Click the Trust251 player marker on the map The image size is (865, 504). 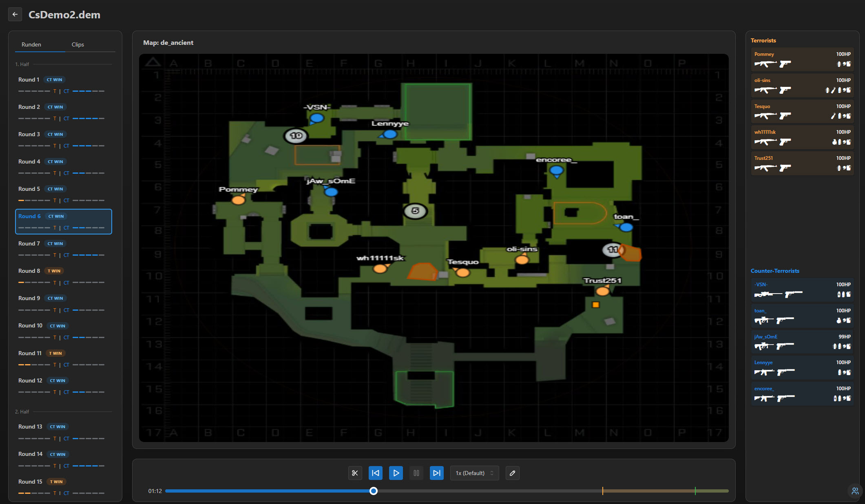click(602, 292)
